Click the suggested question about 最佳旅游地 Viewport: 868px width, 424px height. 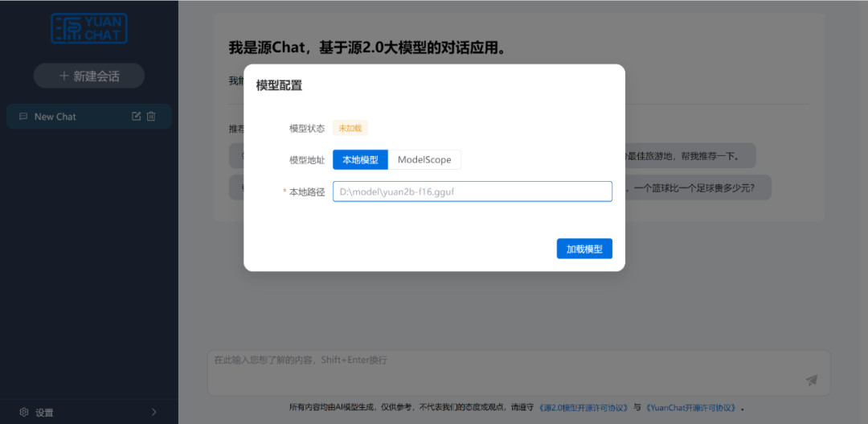click(x=690, y=156)
